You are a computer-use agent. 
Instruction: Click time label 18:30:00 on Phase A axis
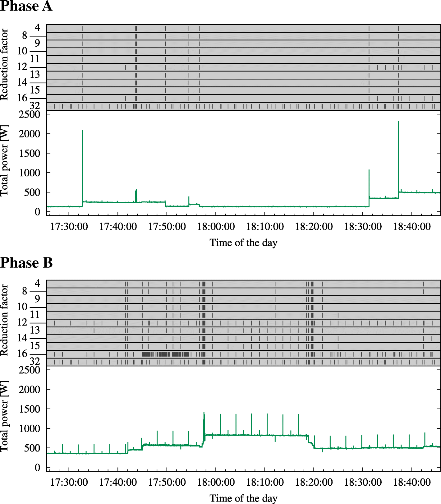click(363, 226)
